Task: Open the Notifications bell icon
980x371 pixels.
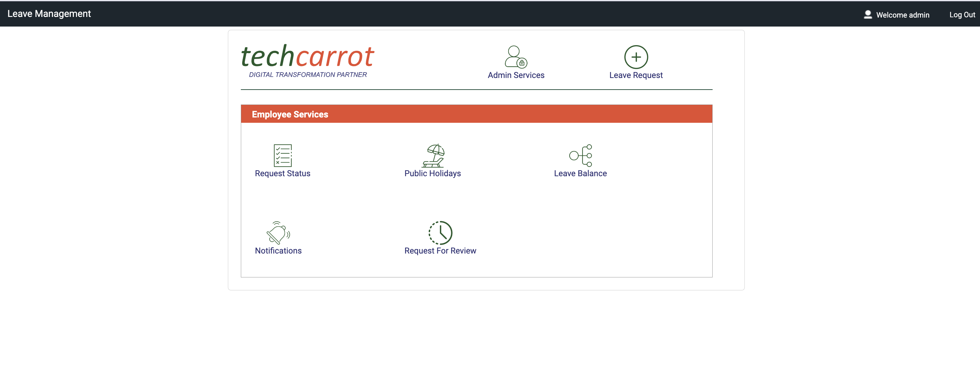Action: 278,233
